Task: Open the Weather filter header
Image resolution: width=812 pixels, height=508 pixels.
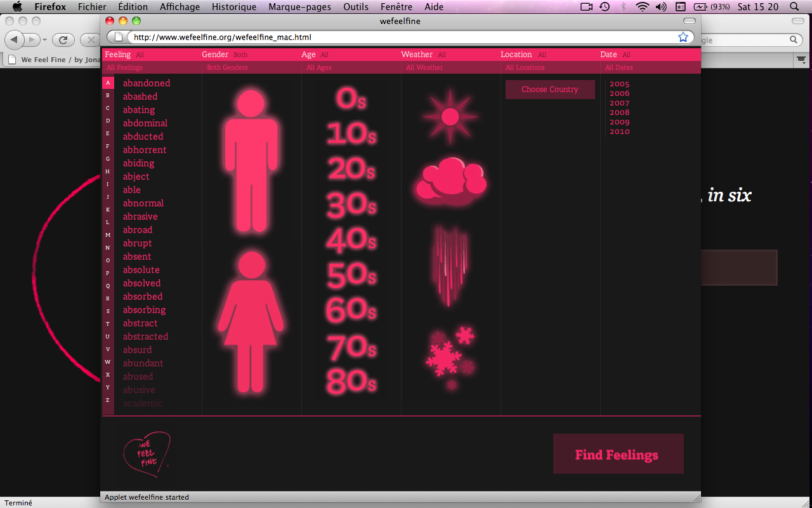Action: click(x=417, y=55)
